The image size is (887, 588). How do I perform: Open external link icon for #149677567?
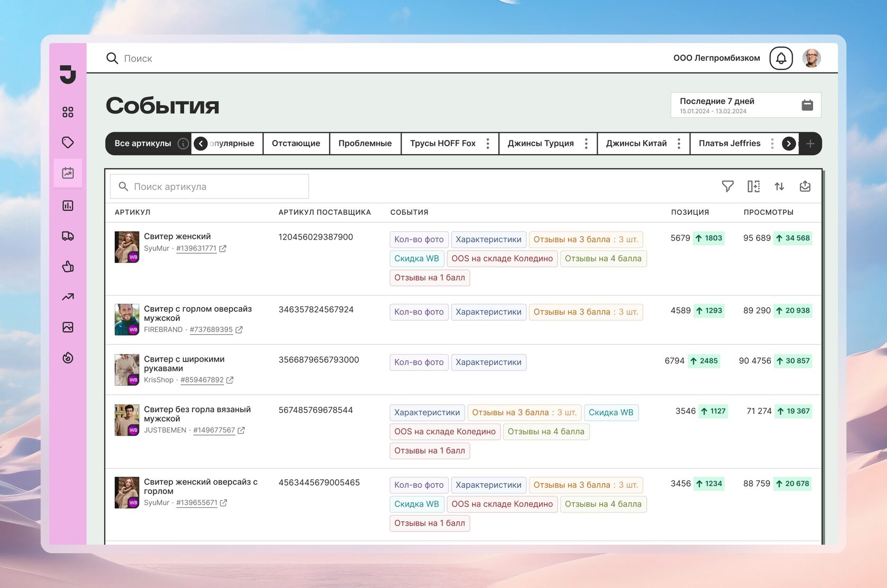pyautogui.click(x=241, y=430)
